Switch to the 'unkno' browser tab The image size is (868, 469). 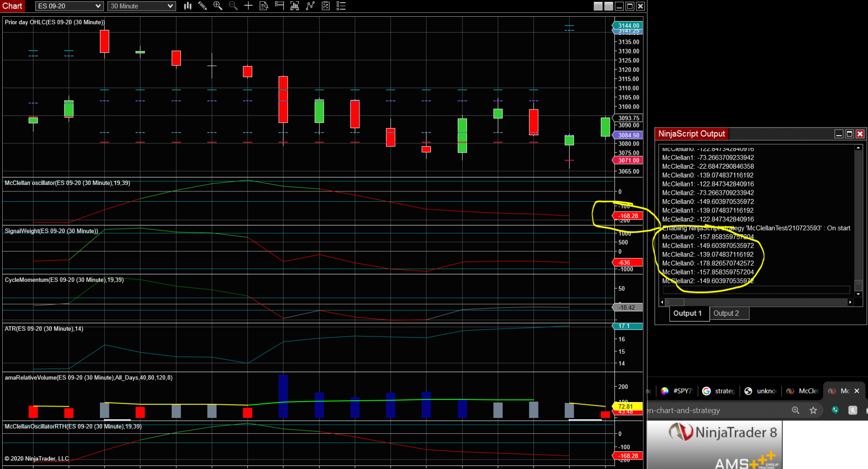click(x=761, y=391)
